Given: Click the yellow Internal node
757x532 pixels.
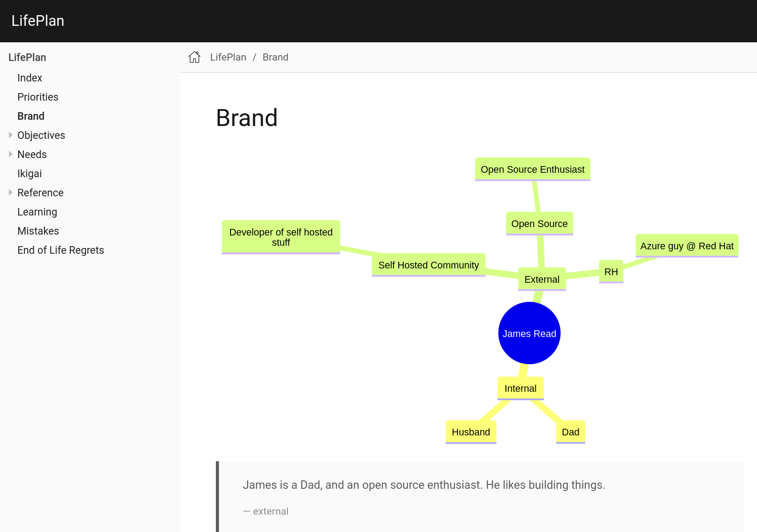Looking at the screenshot, I should (520, 388).
